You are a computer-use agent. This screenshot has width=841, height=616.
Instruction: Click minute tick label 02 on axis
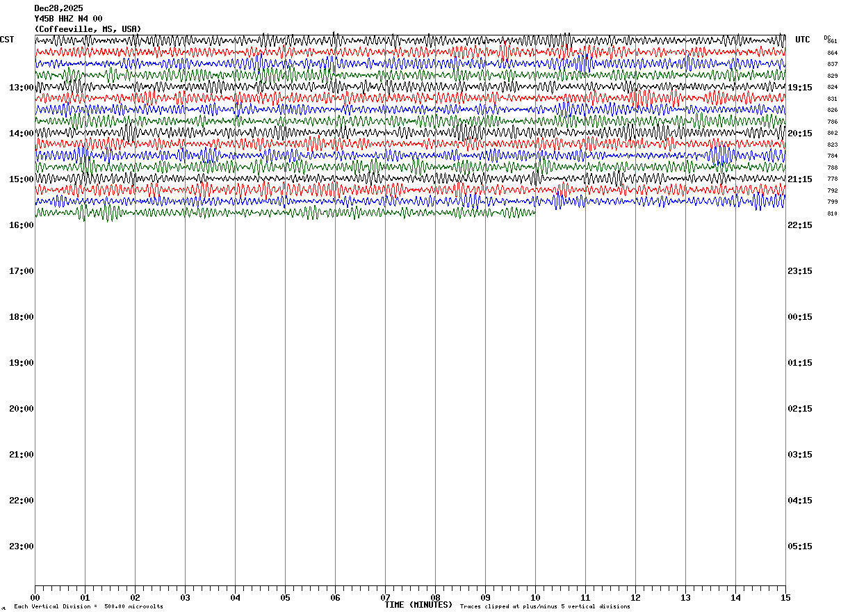click(x=135, y=598)
